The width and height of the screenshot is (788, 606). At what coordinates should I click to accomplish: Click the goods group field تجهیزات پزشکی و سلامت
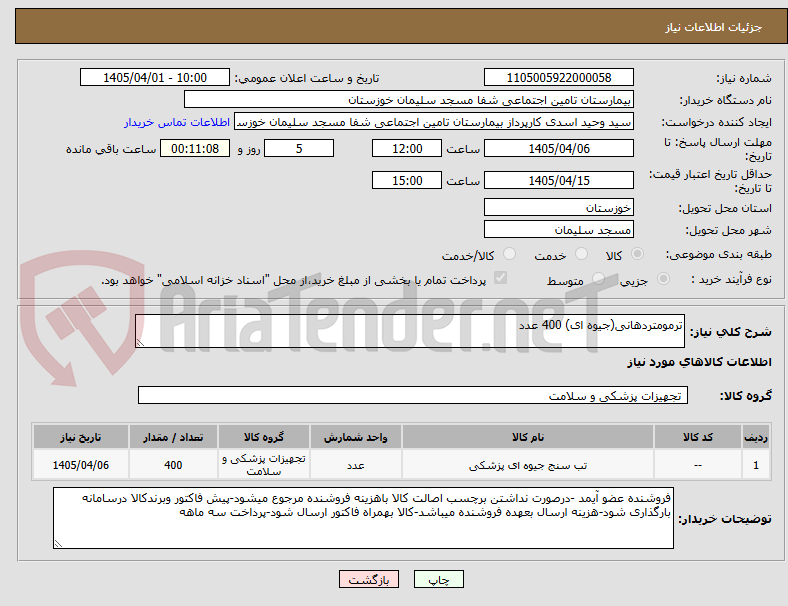pos(413,395)
